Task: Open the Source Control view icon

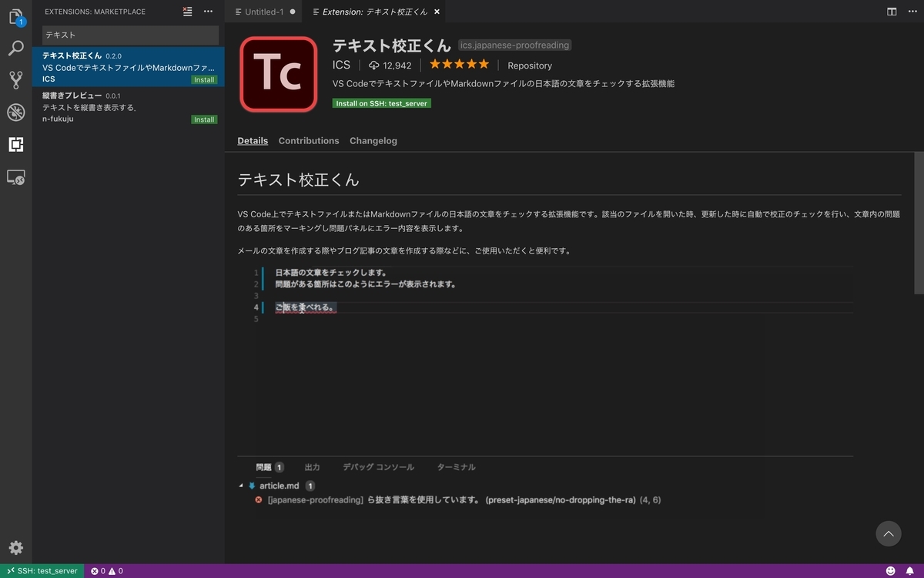Action: click(x=15, y=80)
